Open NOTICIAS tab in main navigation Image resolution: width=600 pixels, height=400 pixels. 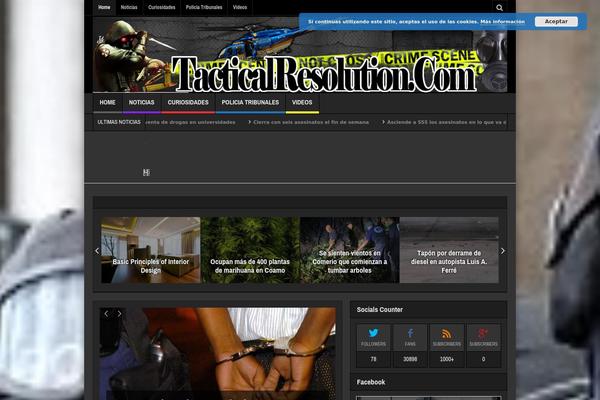point(142,103)
